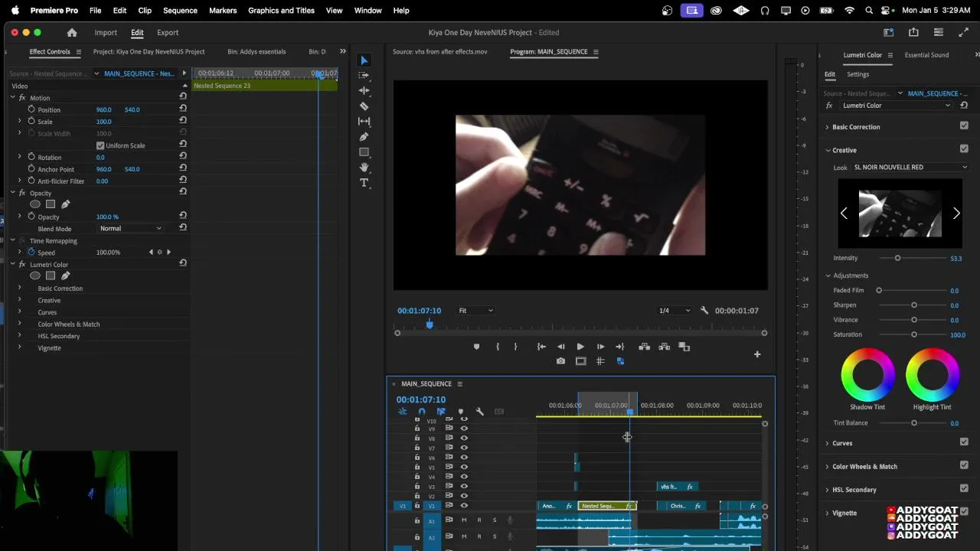Select the Pen tool
This screenshot has height=551, width=980.
(364, 137)
